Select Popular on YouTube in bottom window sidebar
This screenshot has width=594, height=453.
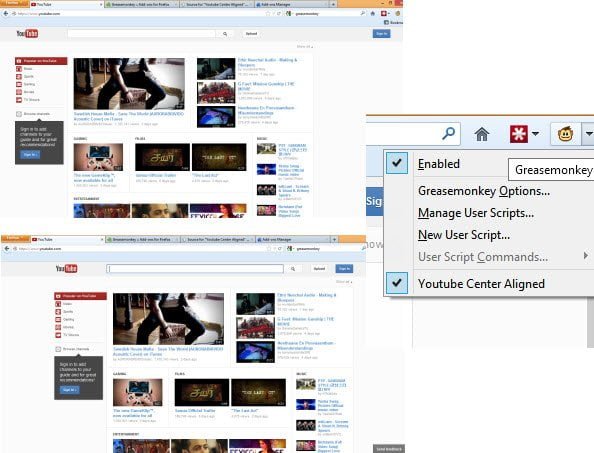(x=80, y=296)
